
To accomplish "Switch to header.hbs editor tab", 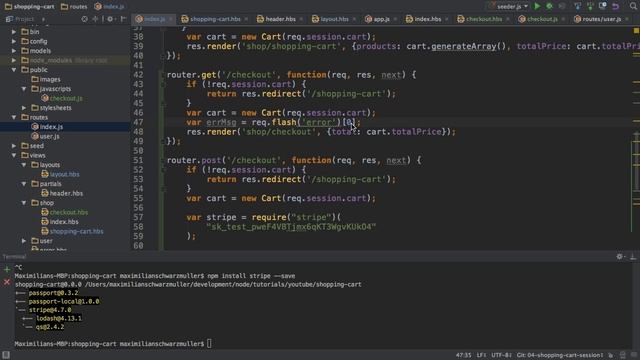I will click(x=280, y=19).
